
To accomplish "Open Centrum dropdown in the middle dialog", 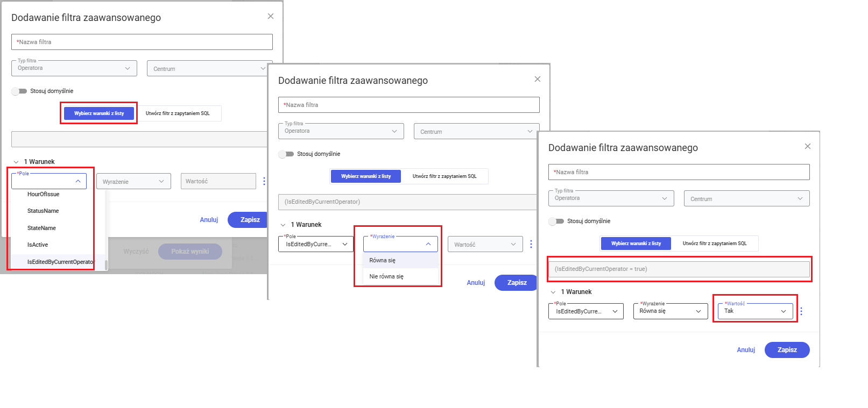I will 476,132.
